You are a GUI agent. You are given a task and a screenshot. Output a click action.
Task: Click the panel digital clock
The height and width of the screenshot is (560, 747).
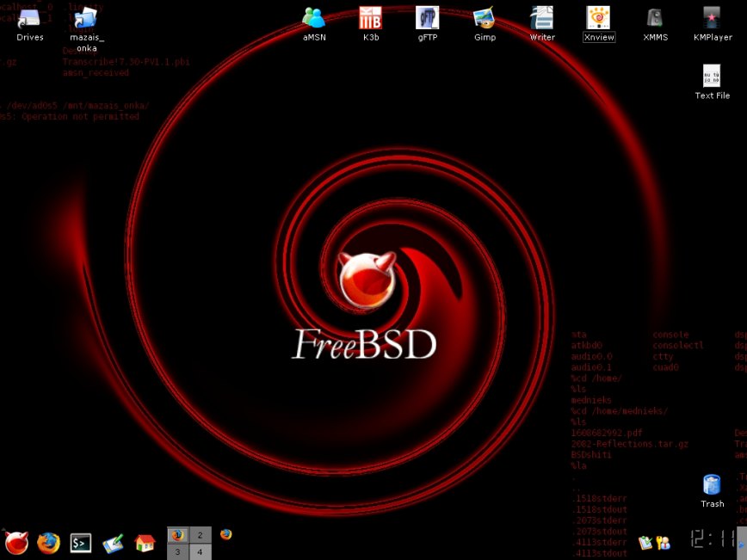tap(713, 538)
